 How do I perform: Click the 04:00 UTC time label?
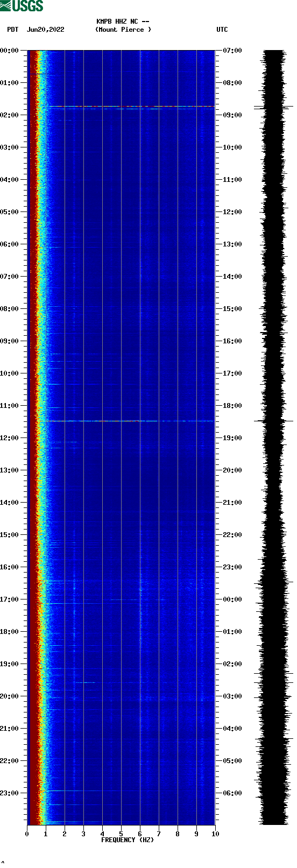(232, 729)
